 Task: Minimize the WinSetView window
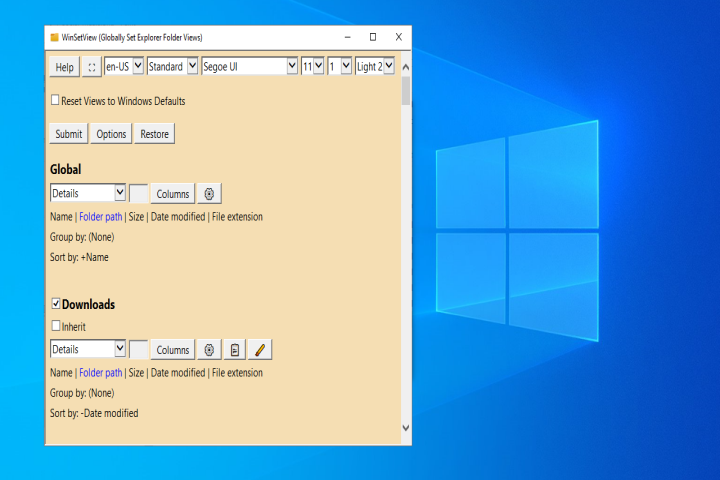click(348, 37)
